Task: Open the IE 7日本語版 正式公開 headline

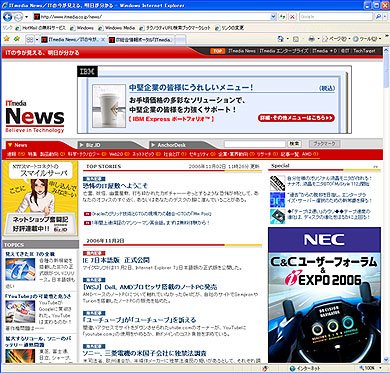Action: (x=116, y=260)
